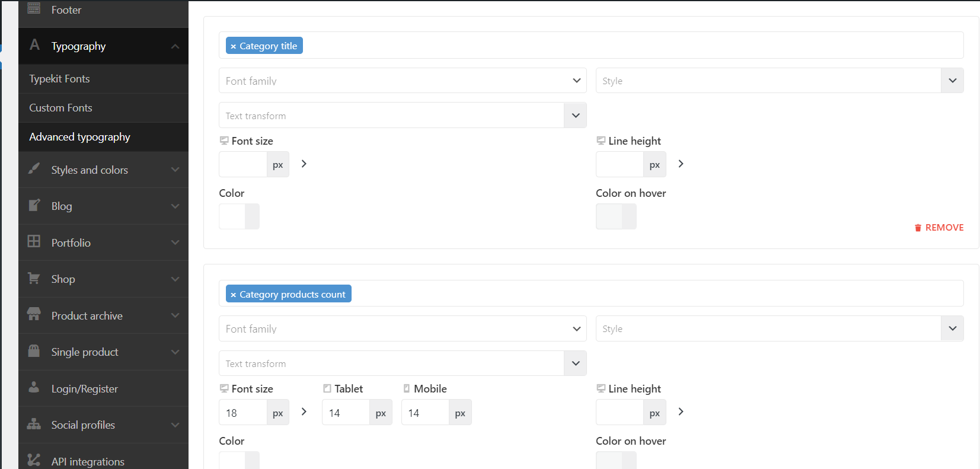Image resolution: width=980 pixels, height=469 pixels.
Task: Click the Blog edit icon
Action: click(34, 205)
